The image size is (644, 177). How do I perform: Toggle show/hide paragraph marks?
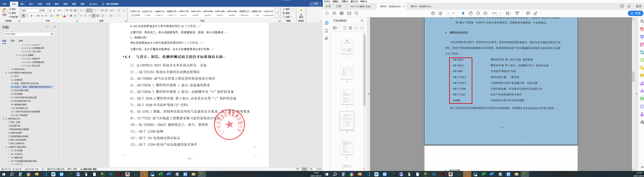124,10
